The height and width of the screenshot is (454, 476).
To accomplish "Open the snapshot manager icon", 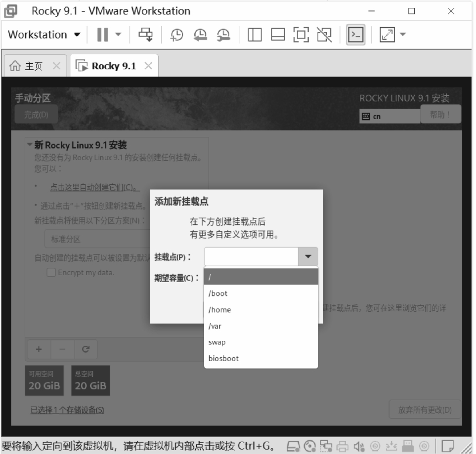I will point(224,35).
